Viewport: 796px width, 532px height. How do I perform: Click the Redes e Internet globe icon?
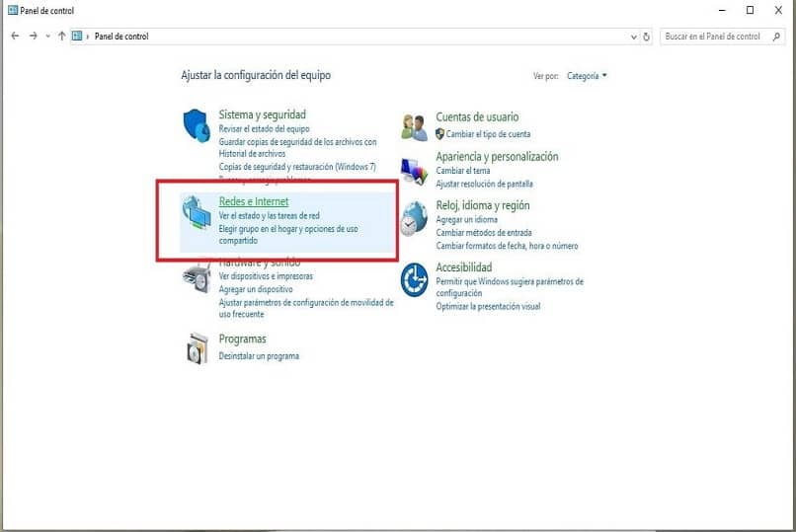point(197,212)
